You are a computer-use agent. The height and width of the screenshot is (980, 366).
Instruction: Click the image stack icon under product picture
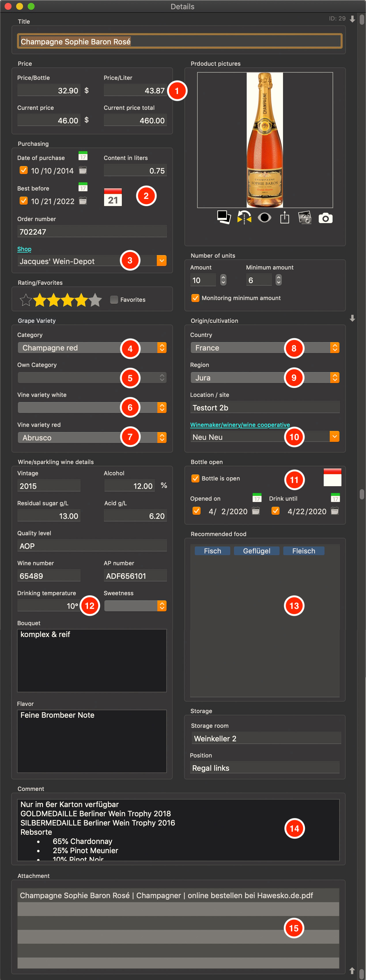point(224,217)
